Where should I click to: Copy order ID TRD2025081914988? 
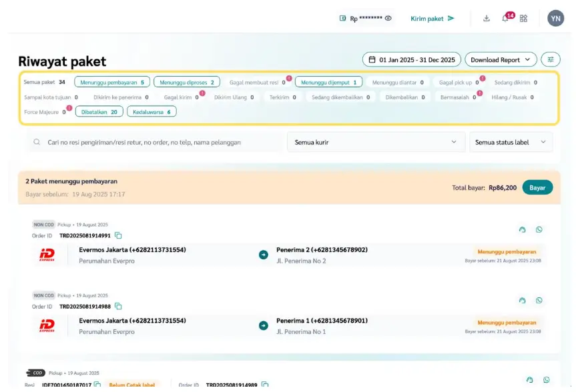(x=118, y=306)
